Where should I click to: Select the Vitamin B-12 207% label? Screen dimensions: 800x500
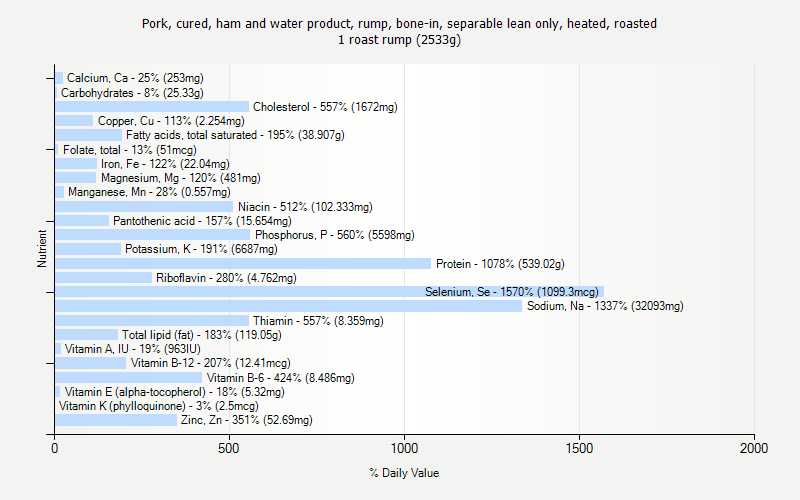point(211,363)
